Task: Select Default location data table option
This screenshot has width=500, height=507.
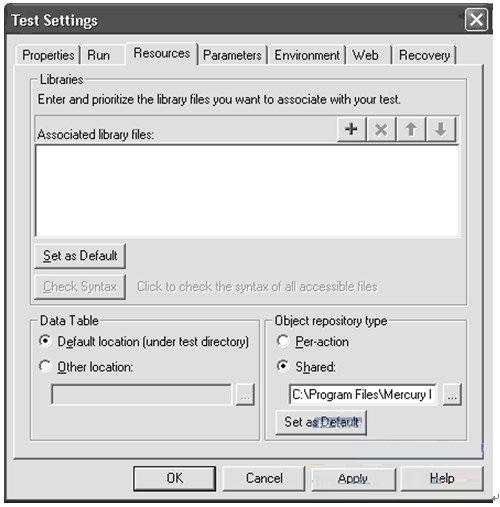Action: (x=45, y=341)
